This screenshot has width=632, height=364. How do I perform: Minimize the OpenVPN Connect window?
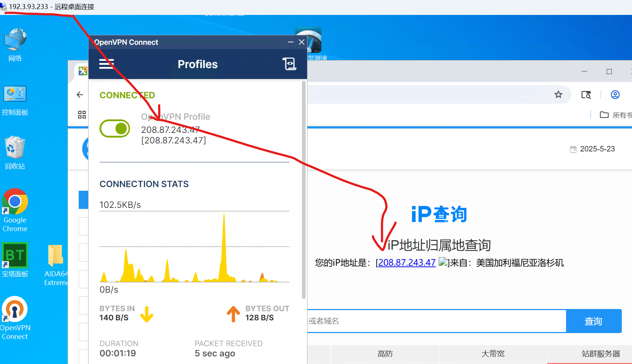pos(290,42)
